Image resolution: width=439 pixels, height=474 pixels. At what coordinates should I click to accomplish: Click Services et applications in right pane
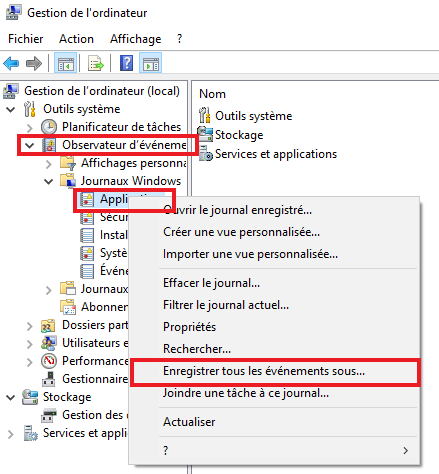[276, 154]
